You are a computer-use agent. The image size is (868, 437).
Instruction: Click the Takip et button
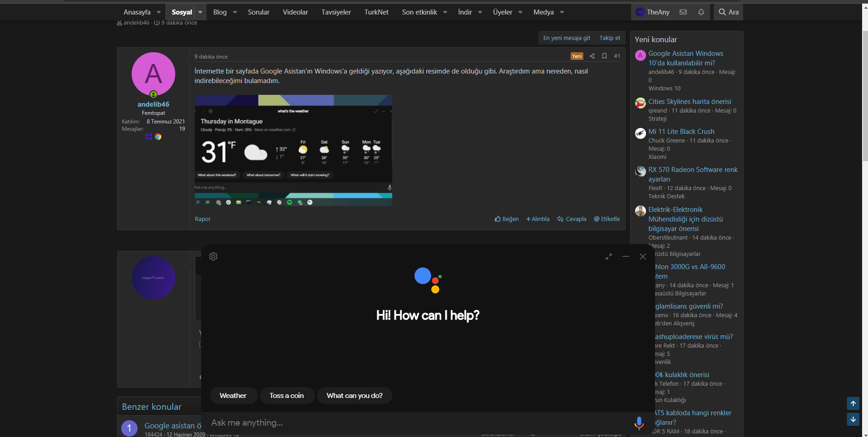click(610, 38)
